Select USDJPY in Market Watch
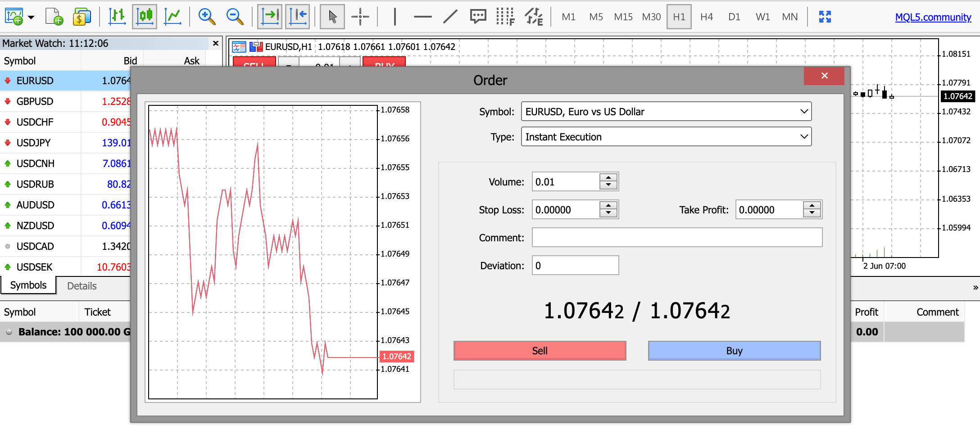 click(65, 143)
